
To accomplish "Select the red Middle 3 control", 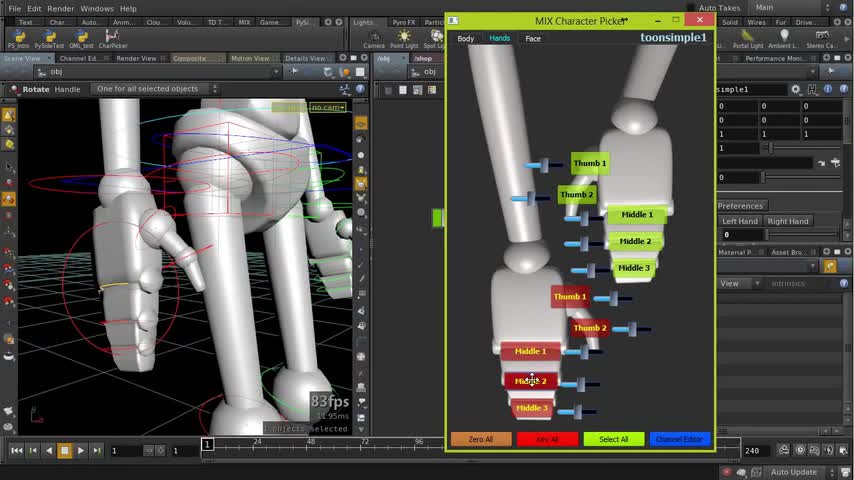I will pos(531,408).
